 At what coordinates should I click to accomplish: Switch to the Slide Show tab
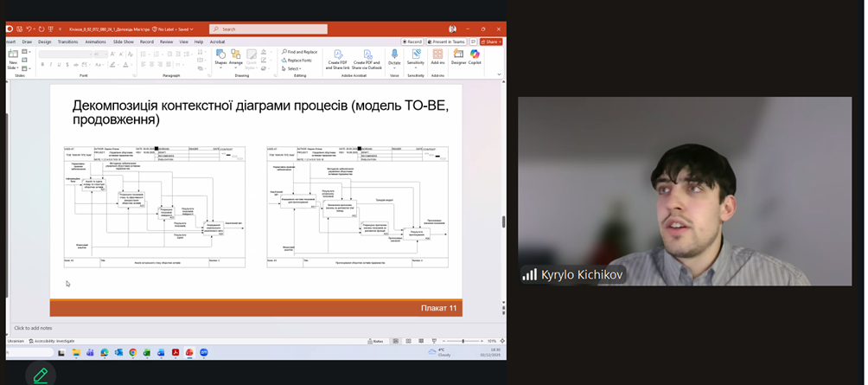pyautogui.click(x=124, y=41)
